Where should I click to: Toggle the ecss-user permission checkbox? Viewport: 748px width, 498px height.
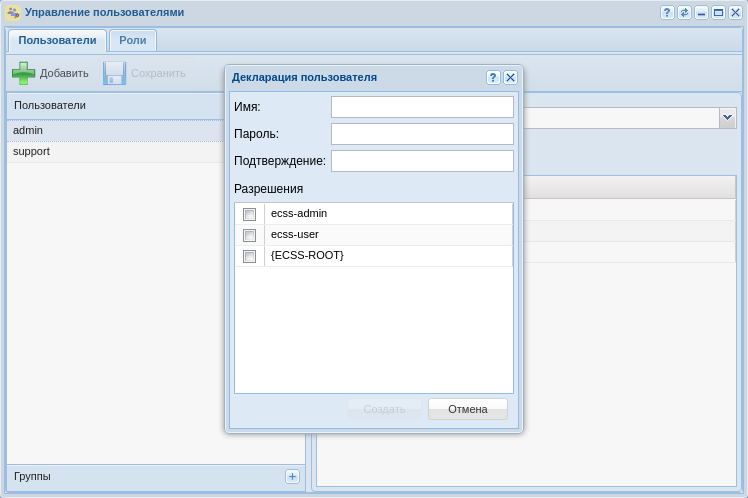(x=249, y=235)
